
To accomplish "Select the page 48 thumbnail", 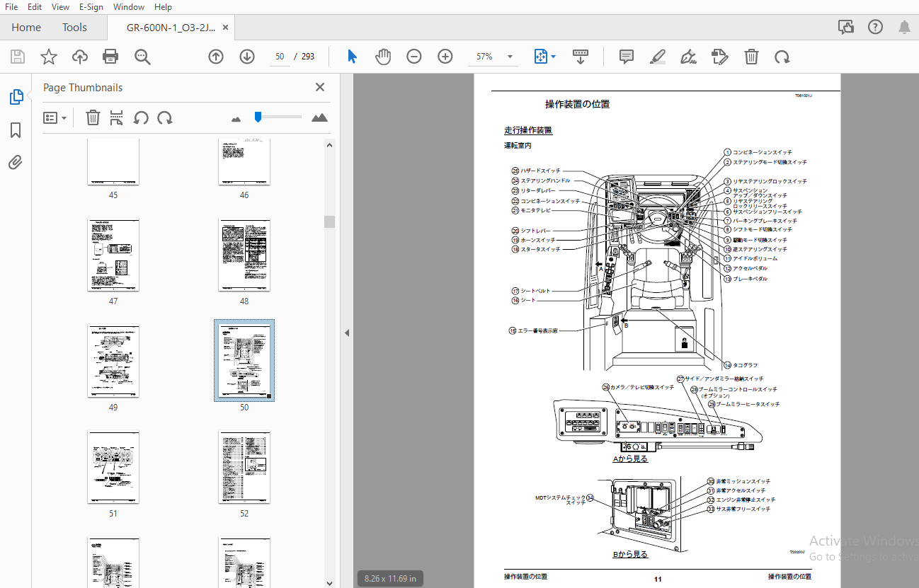I will point(244,255).
